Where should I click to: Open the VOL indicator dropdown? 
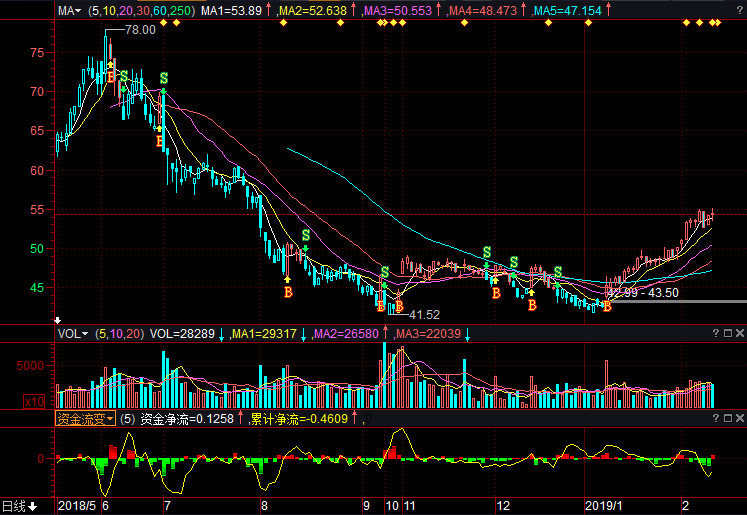(x=73, y=333)
